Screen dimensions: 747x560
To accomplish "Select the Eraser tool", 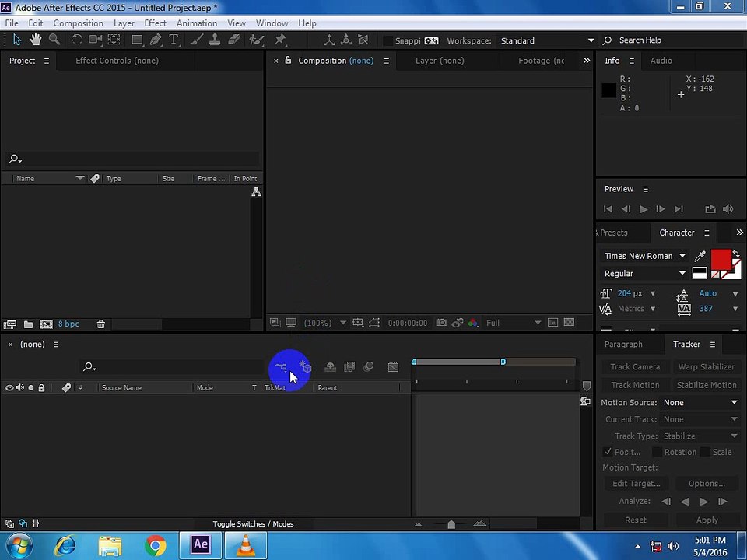I will pyautogui.click(x=234, y=40).
